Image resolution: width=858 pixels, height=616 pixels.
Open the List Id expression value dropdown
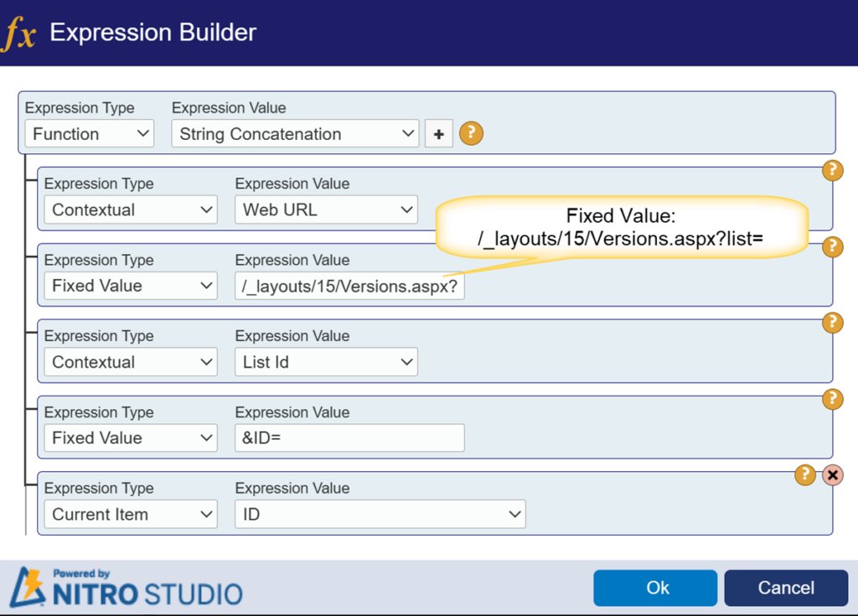coord(326,362)
